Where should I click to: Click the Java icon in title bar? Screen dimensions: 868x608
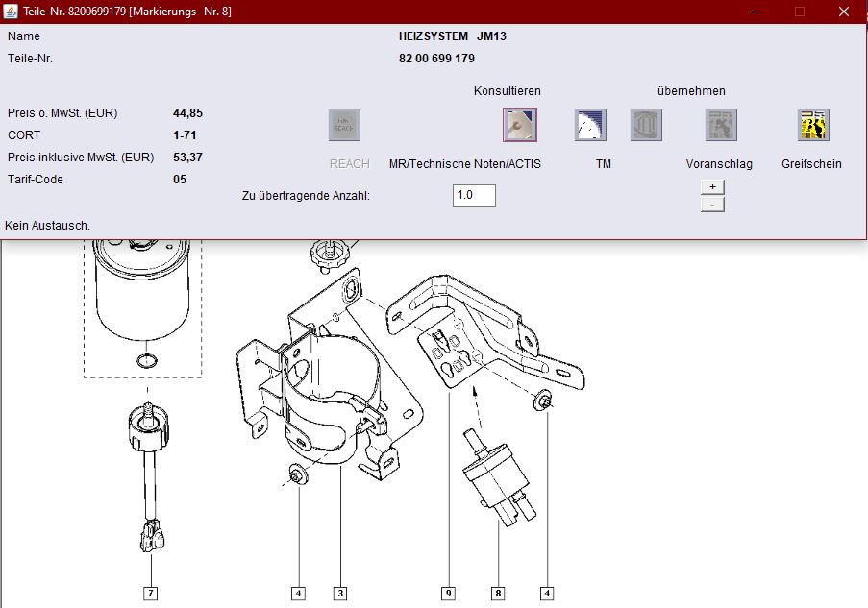click(11, 12)
